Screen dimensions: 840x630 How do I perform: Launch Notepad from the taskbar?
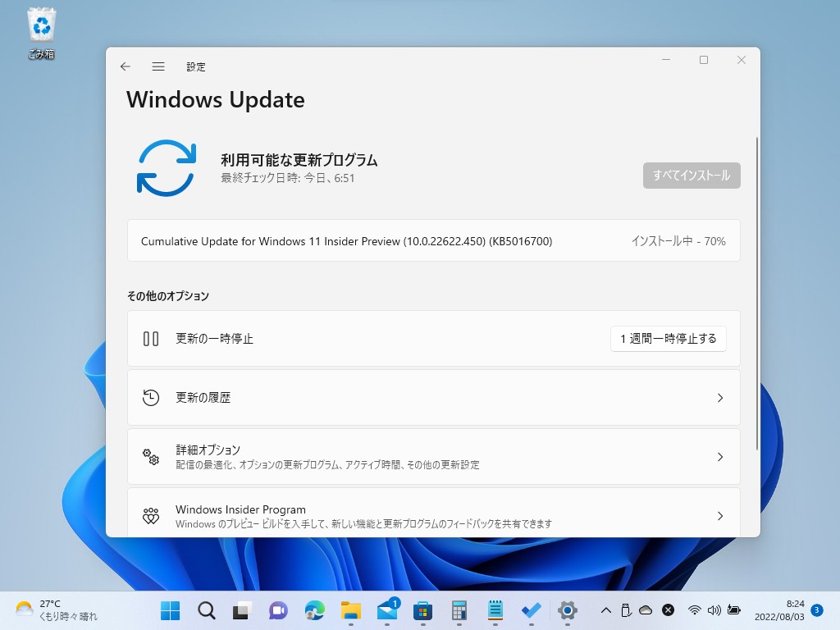pos(494,610)
